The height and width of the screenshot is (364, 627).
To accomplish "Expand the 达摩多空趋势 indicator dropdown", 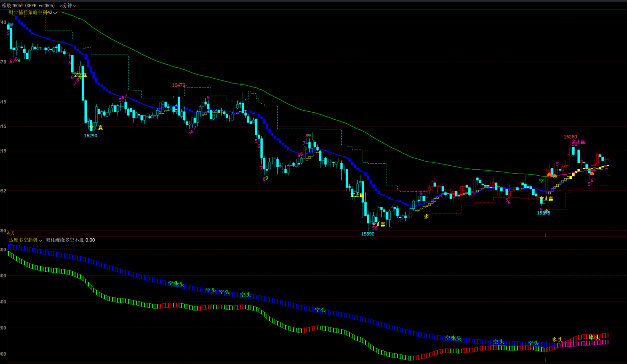I will point(26,240).
